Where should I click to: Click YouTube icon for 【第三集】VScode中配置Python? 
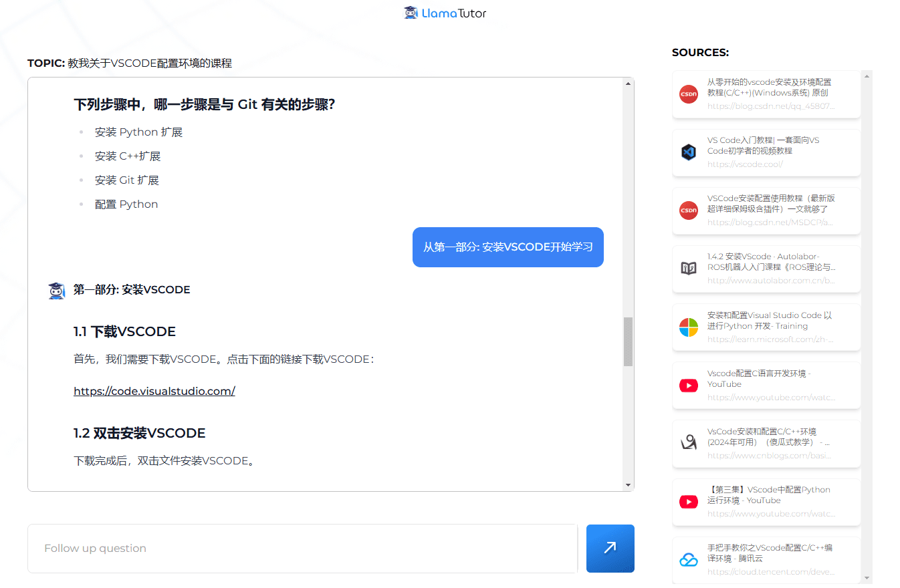[x=689, y=501]
